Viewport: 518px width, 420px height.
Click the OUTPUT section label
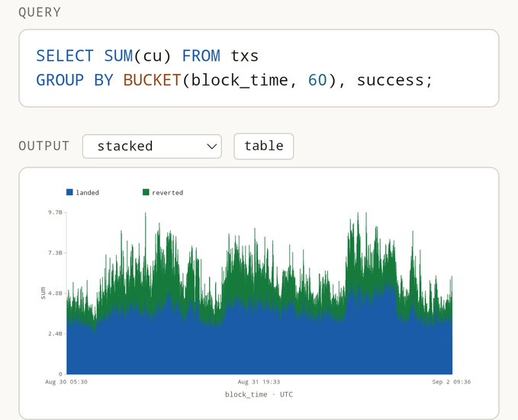point(44,146)
